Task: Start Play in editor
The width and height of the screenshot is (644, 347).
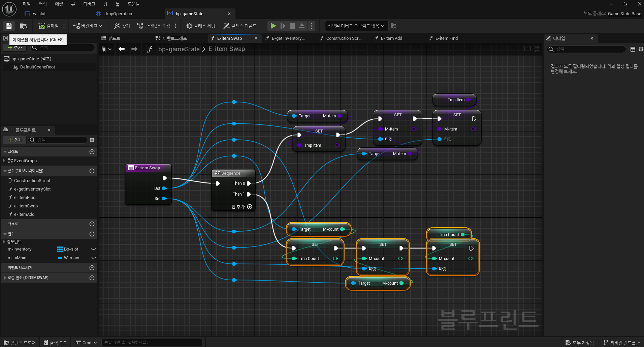Action: (273, 26)
